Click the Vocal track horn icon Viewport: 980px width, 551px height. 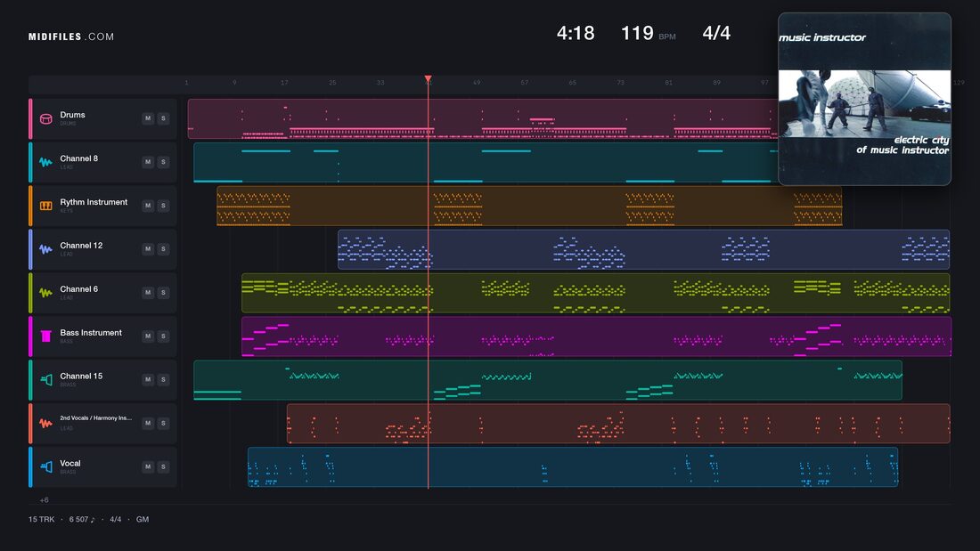[46, 466]
